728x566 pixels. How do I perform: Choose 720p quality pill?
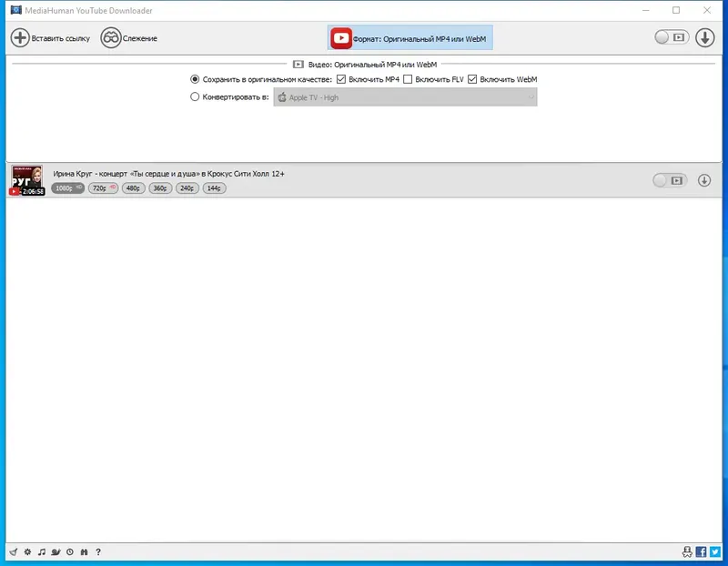point(103,188)
